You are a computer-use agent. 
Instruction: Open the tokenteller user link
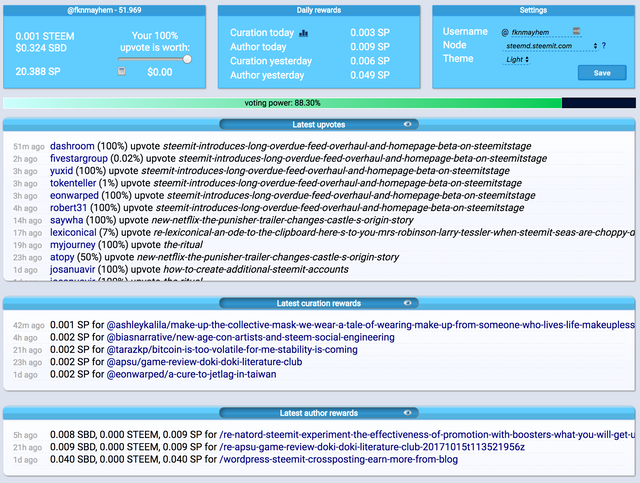73,183
